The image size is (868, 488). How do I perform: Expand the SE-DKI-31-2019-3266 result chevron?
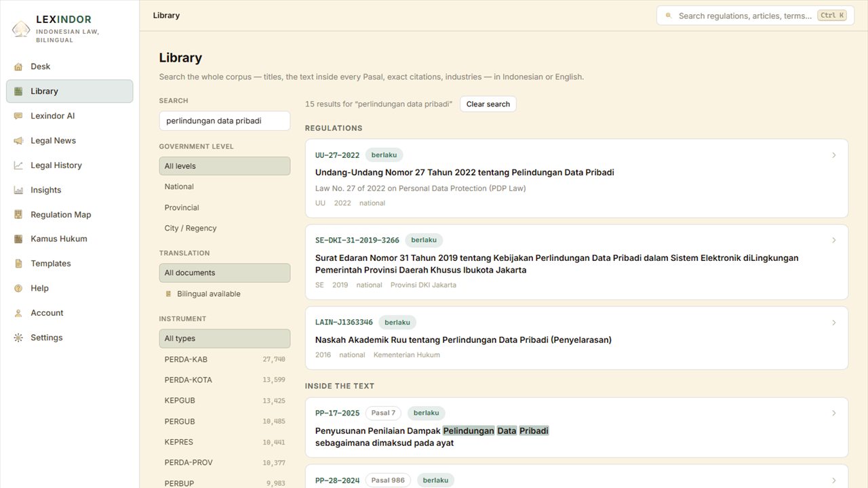point(834,241)
